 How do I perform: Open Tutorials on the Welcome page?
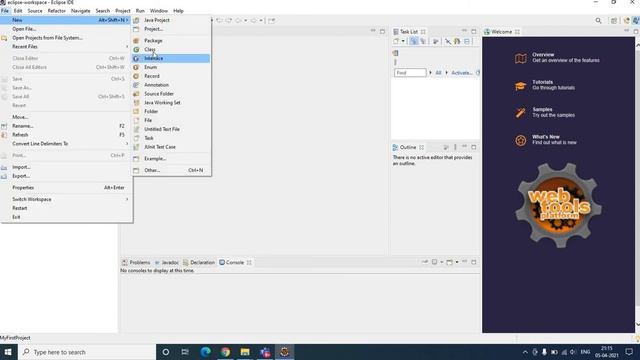[x=544, y=85]
